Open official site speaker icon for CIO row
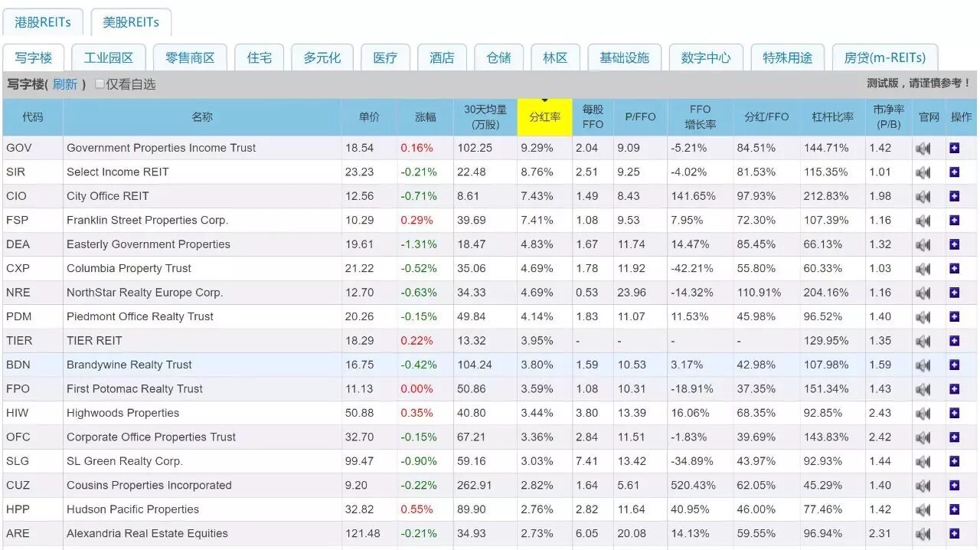Image resolution: width=980 pixels, height=550 pixels. pos(923,197)
